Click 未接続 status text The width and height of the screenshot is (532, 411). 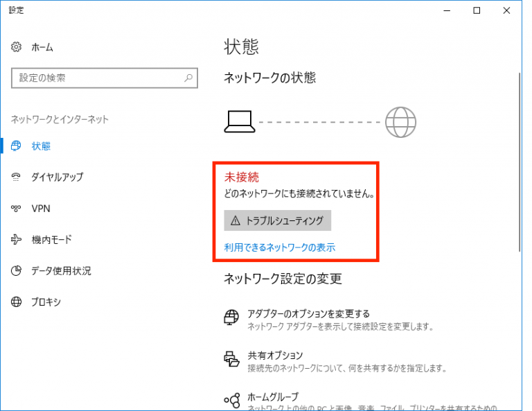tap(241, 177)
